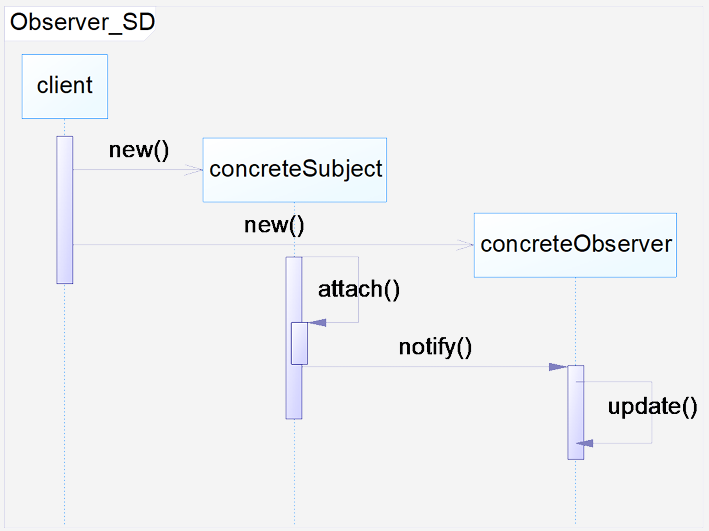Click the Observer_SD frame title tab

[80, 23]
